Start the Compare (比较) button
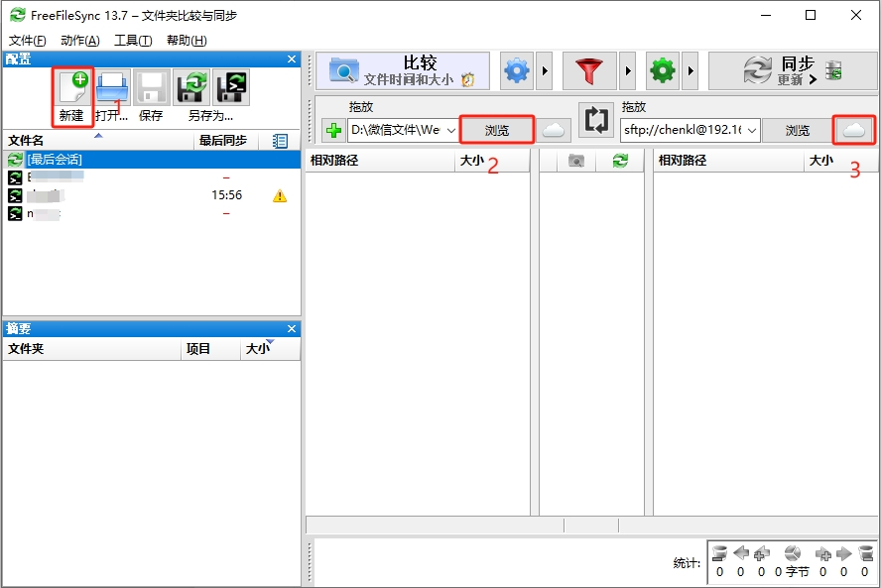This screenshot has width=881, height=588. [x=403, y=70]
